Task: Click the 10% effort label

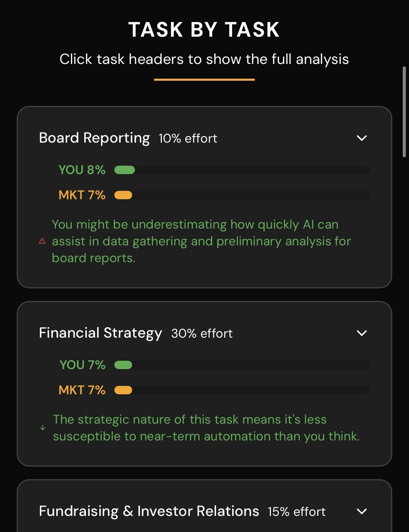Action: [187, 138]
